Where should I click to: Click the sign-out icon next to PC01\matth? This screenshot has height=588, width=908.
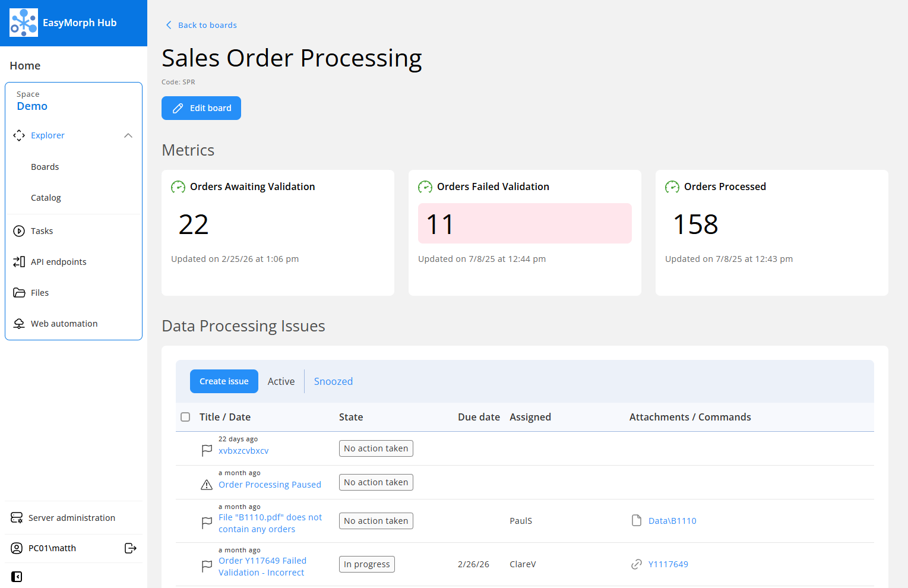click(131, 548)
